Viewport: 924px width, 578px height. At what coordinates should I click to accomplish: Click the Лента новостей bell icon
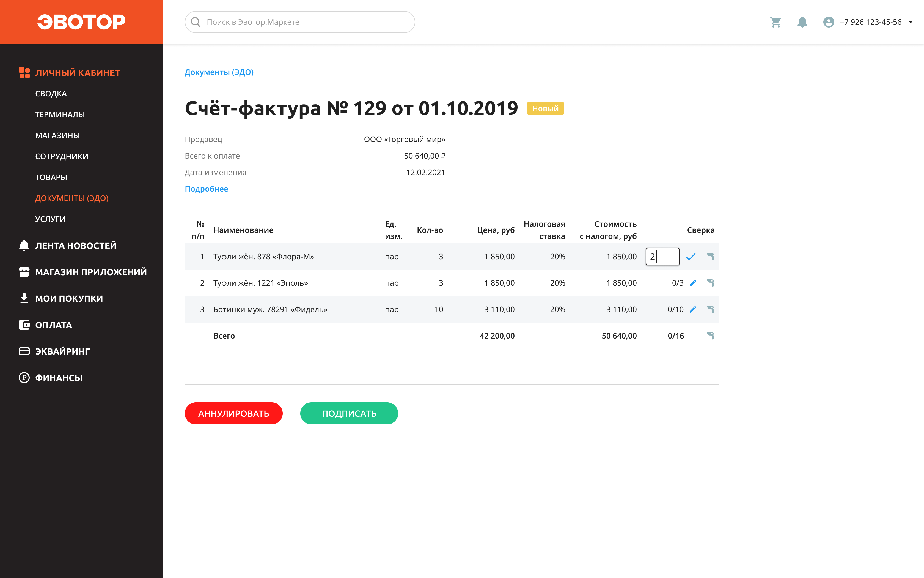24,246
